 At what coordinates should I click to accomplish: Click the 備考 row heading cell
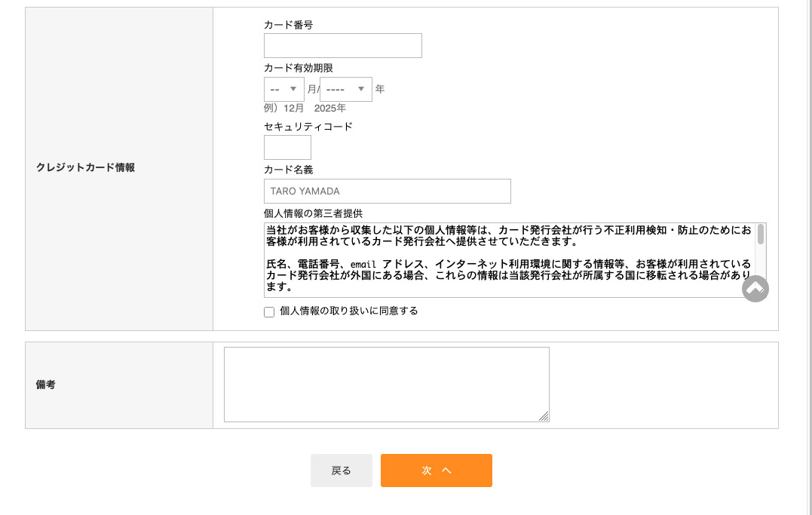coord(46,385)
